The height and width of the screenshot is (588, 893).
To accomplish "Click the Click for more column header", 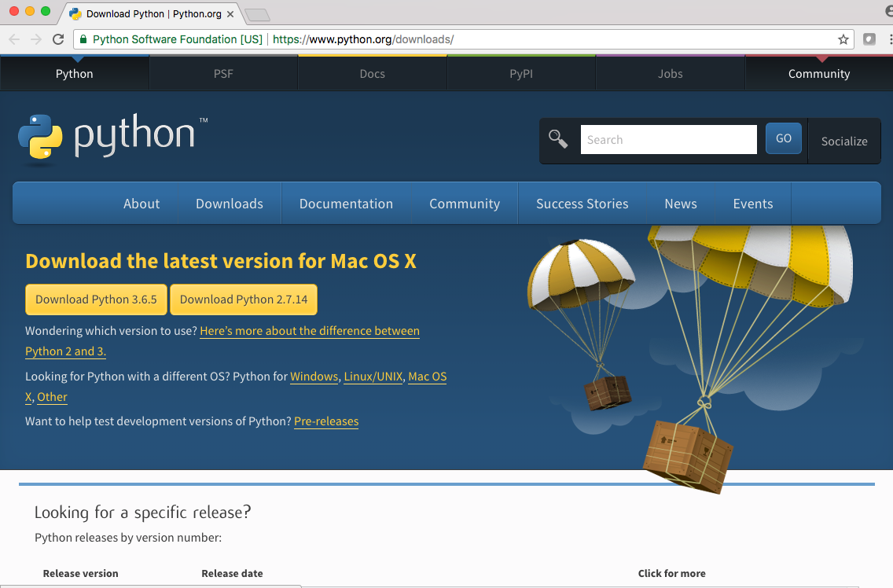I will pos(671,573).
